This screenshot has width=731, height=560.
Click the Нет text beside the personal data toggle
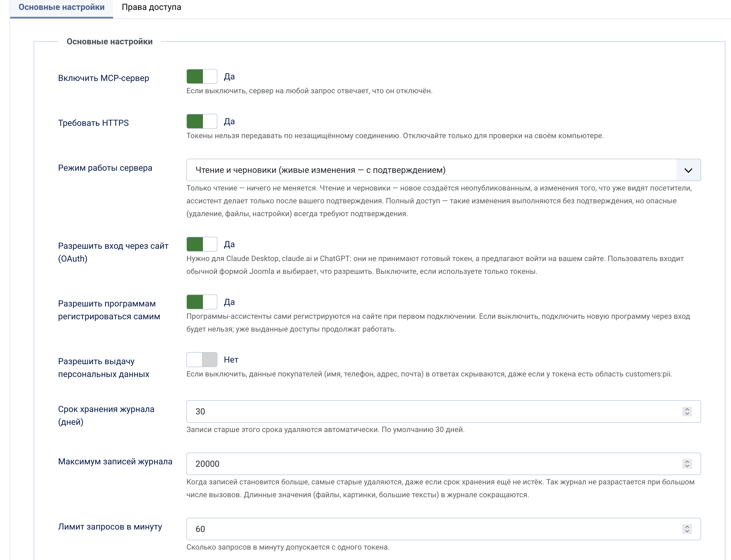(x=231, y=360)
